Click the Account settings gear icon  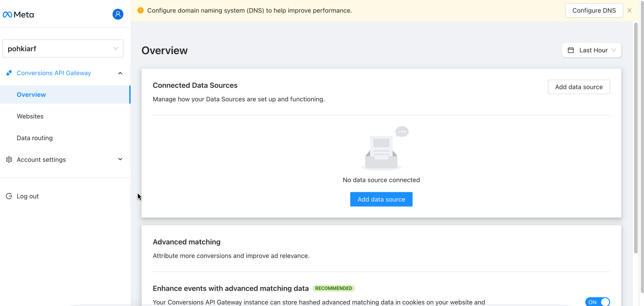[9, 160]
